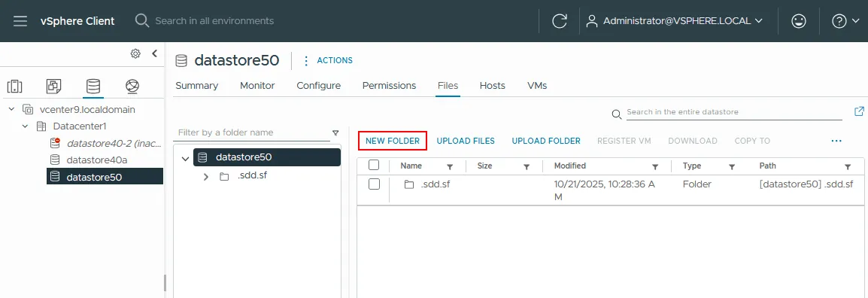868x298 pixels.
Task: Click the folder filter funnel icon
Action: (x=335, y=133)
